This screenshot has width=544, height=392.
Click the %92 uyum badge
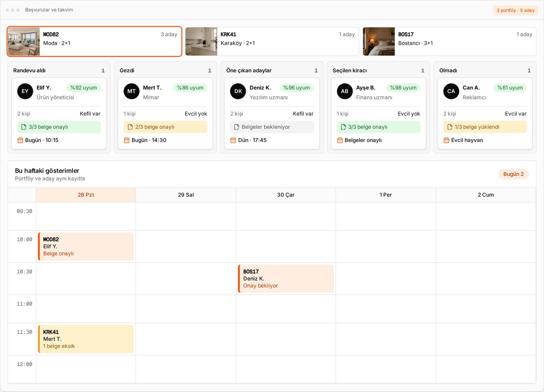(x=84, y=88)
